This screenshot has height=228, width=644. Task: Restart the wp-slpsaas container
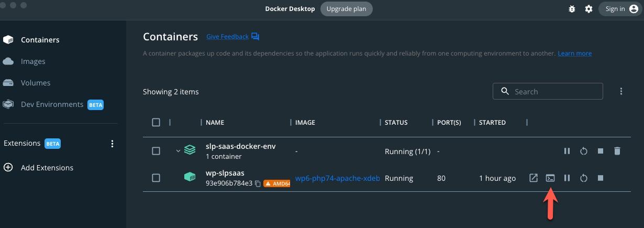(583, 178)
